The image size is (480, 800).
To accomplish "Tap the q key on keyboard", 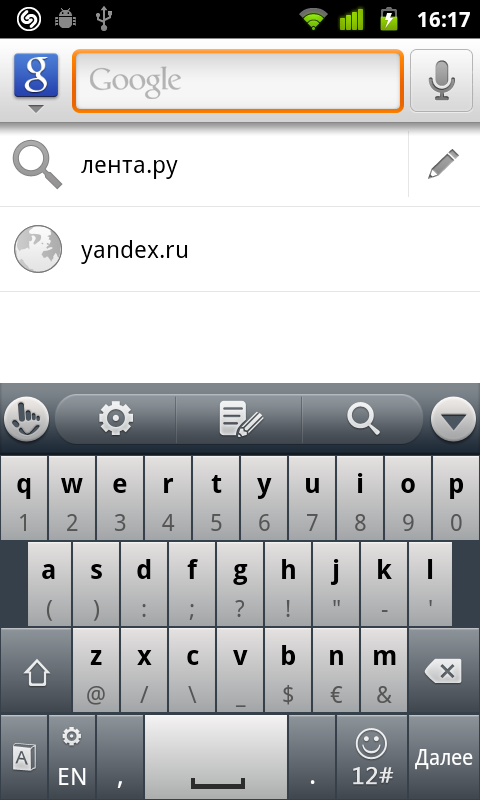I will coord(23,498).
